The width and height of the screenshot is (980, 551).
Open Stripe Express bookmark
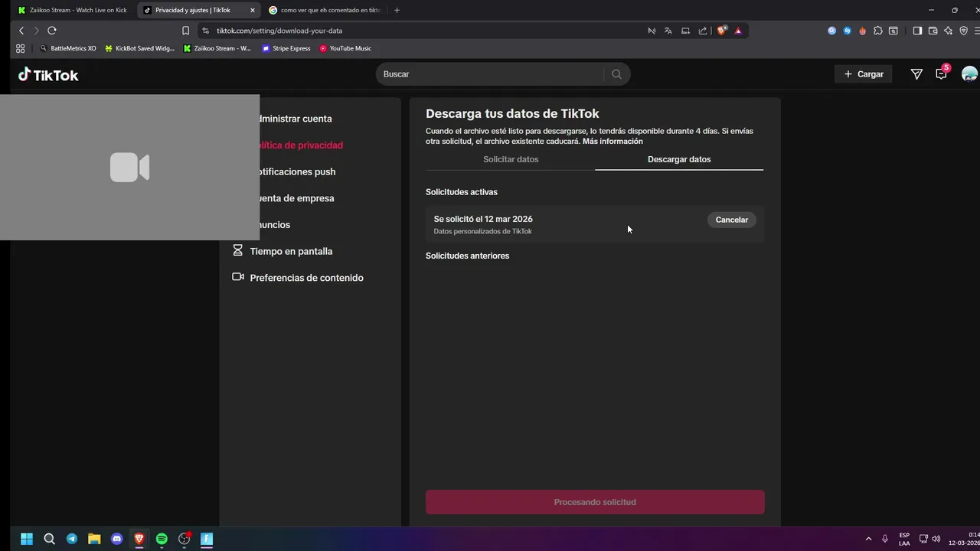tap(286, 48)
